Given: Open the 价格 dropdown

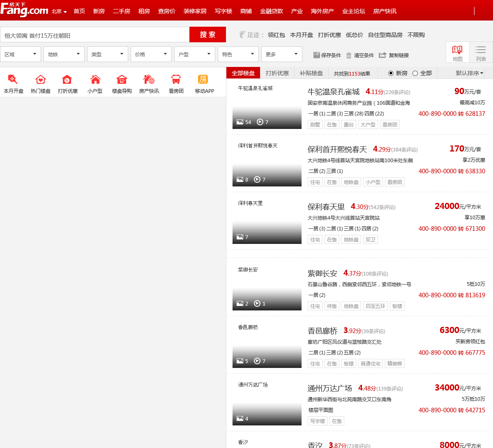Looking at the screenshot, I should [151, 54].
